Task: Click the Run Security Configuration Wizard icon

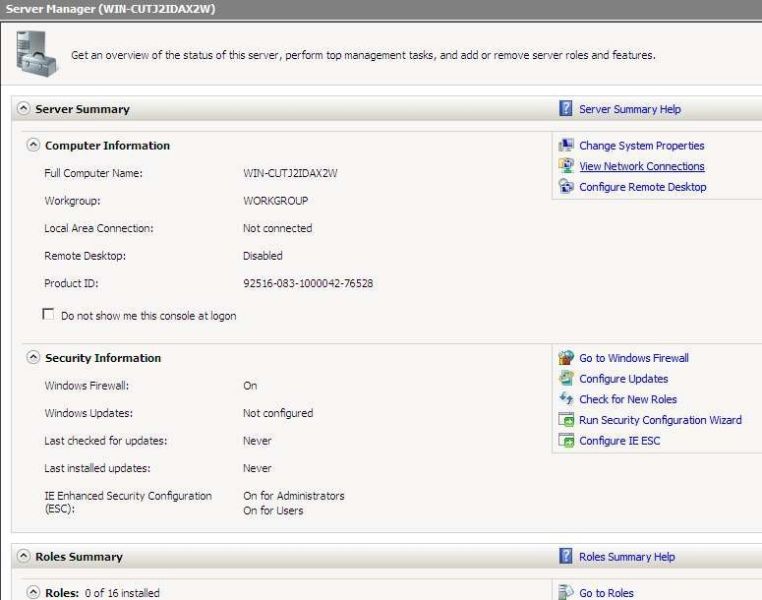Action: tap(566, 419)
